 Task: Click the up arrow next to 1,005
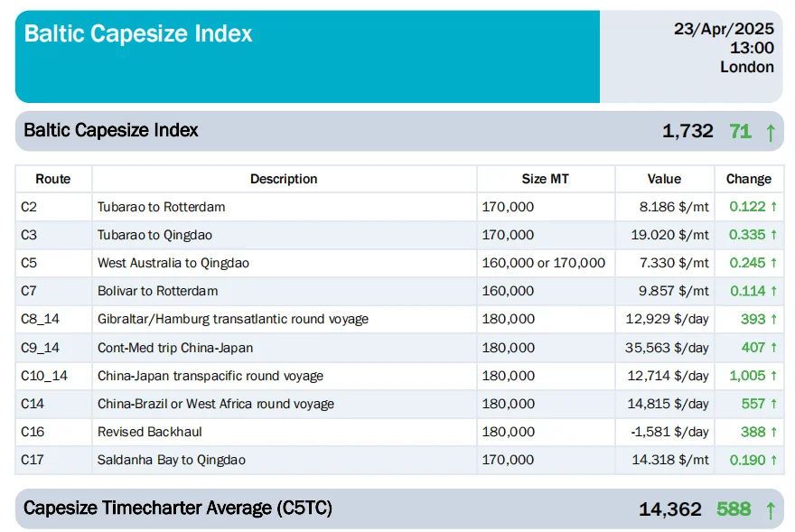coord(773,376)
